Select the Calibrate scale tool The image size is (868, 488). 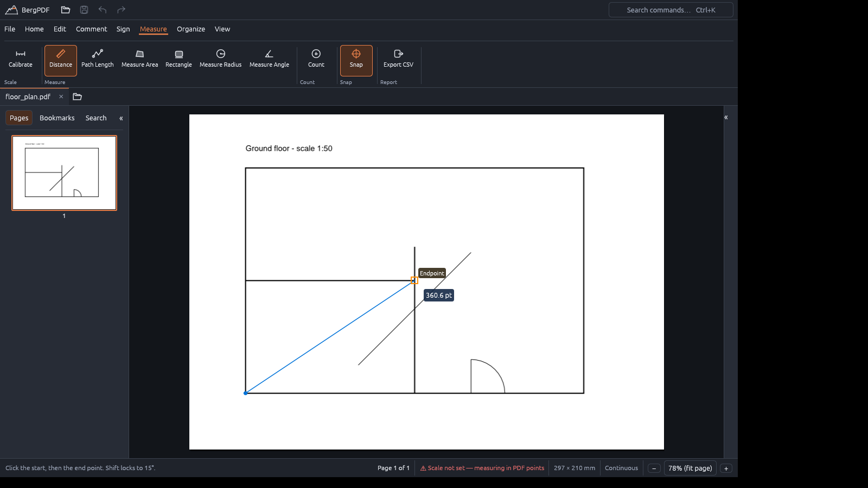[x=21, y=60]
